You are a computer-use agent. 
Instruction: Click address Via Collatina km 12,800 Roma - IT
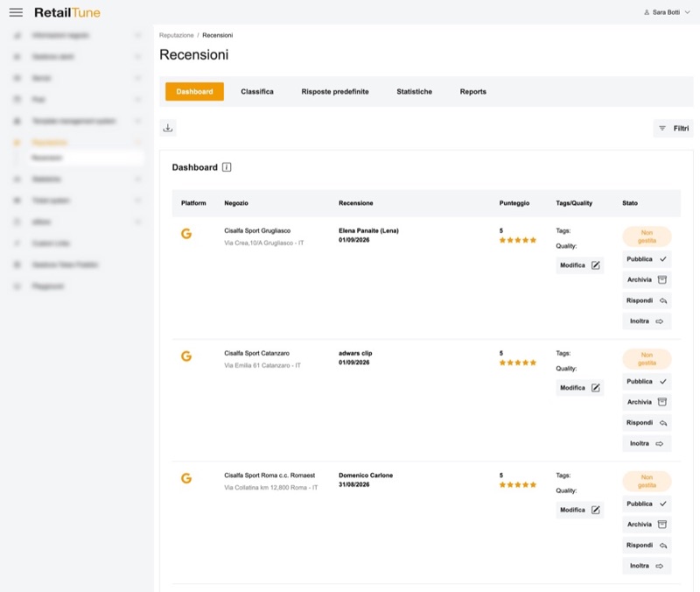(271, 488)
